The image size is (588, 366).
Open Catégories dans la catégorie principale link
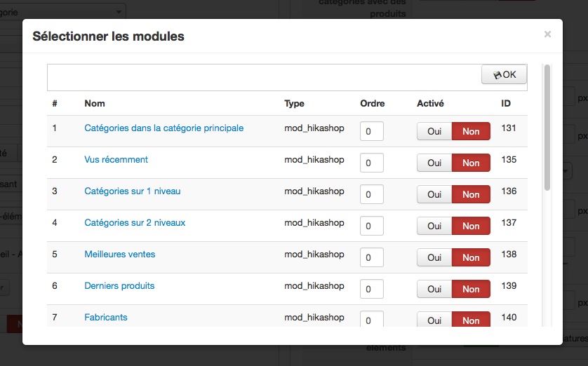pos(163,128)
